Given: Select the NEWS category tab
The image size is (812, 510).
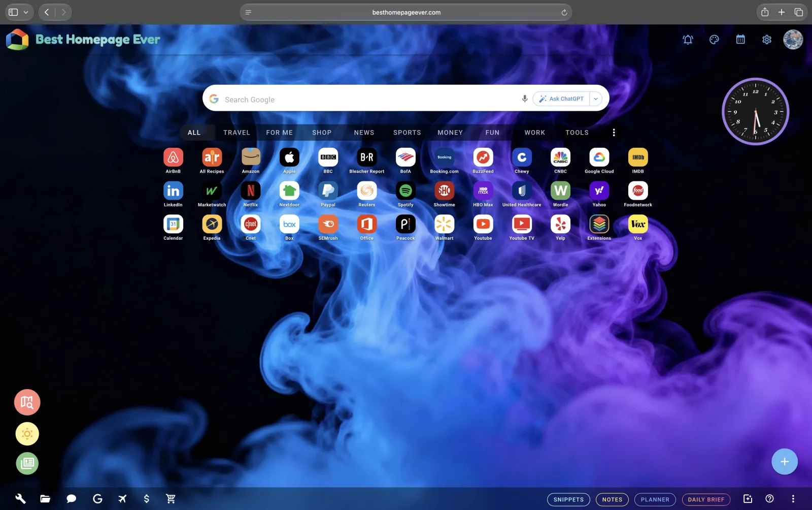Looking at the screenshot, I should [364, 133].
